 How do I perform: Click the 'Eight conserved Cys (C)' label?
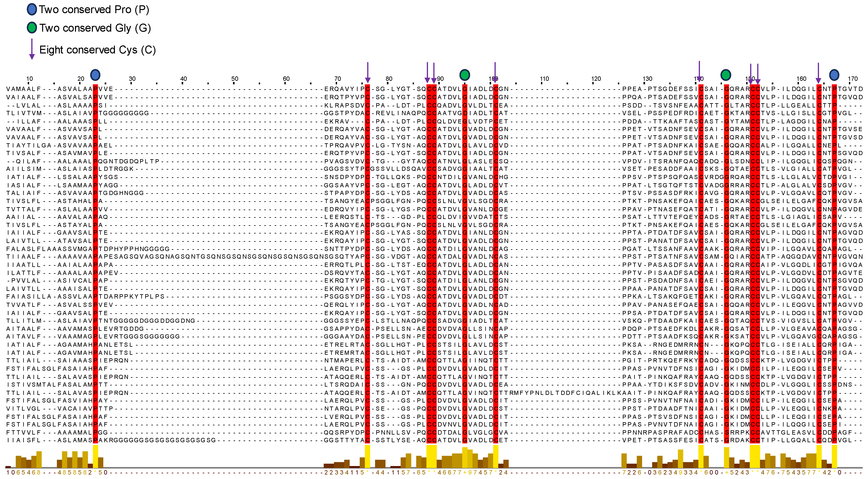pyautogui.click(x=97, y=50)
